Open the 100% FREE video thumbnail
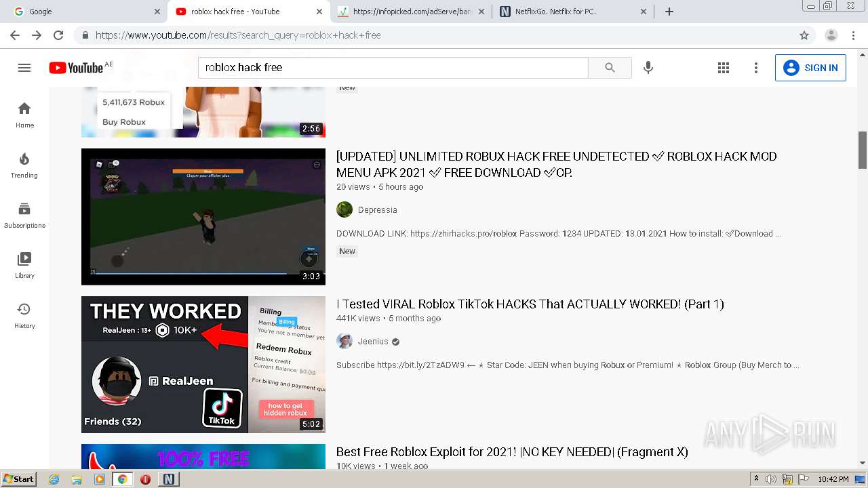Screen dimensions: 868x488 (203, 457)
